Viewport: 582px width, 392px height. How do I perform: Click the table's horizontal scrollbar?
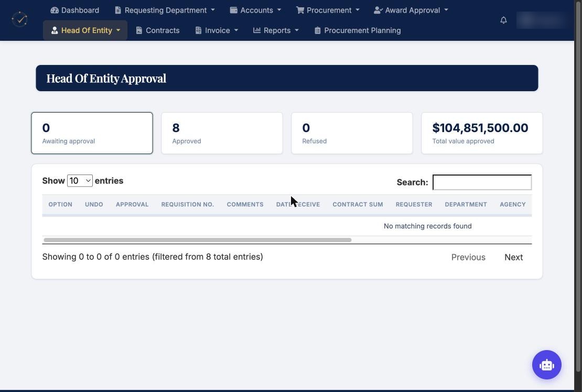(x=198, y=240)
